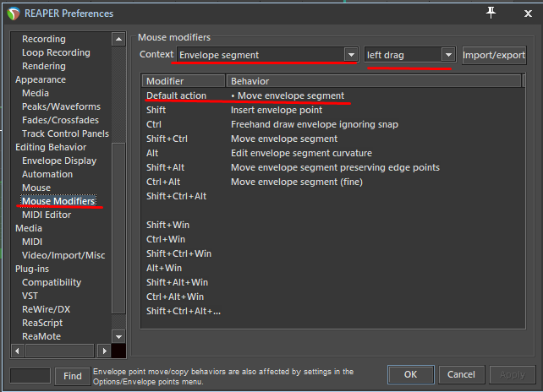Select the Shift+Ctrl modifier row

[x=332, y=139]
